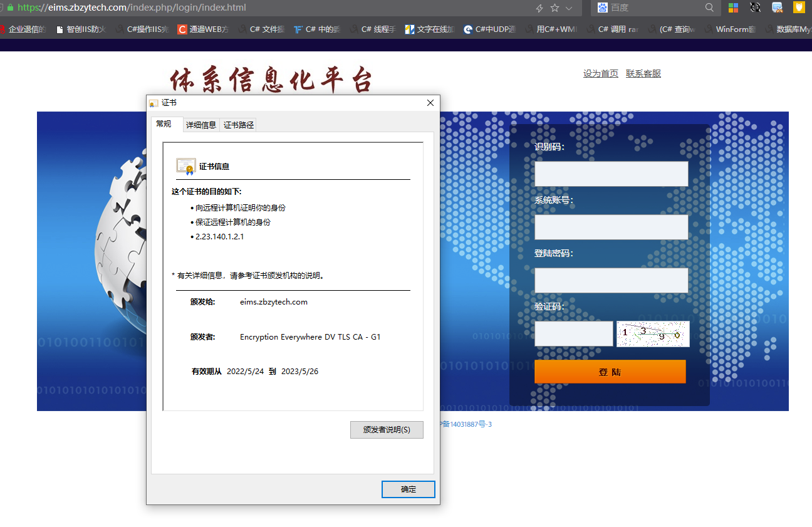This screenshot has width=812, height=527.
Task: Refresh the captcha verification image
Action: pos(653,334)
